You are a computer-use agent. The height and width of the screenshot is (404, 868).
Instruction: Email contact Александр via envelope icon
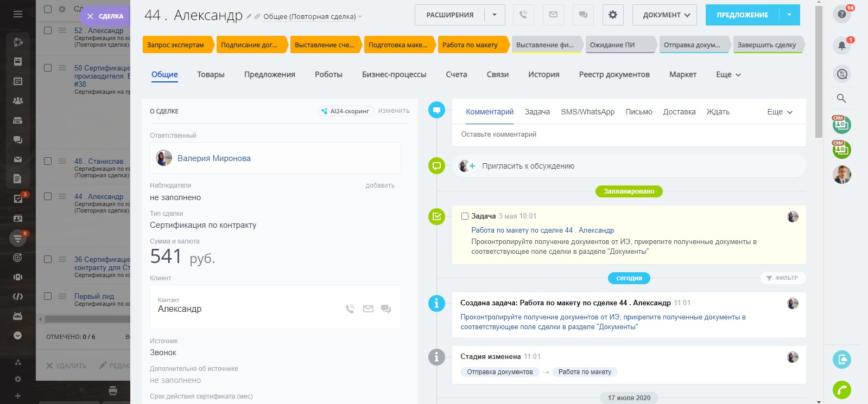coord(368,309)
